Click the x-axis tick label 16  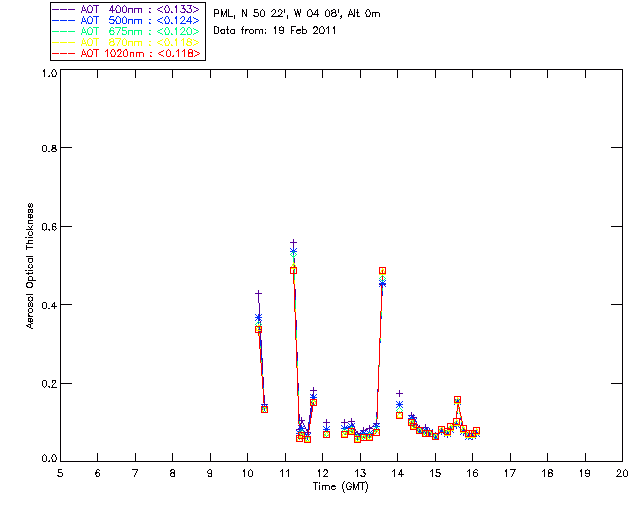[473, 473]
